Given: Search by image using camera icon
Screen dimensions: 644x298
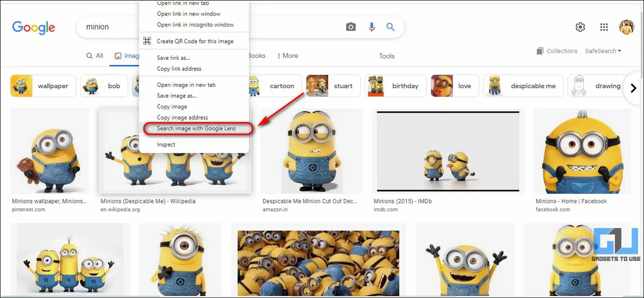Looking at the screenshot, I should pos(351,27).
